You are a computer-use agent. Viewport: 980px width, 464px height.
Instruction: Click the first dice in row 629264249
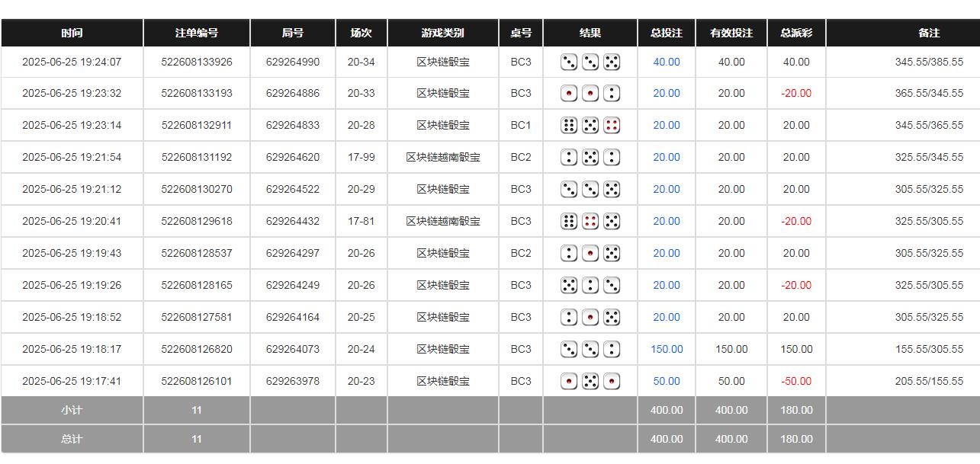click(x=568, y=285)
